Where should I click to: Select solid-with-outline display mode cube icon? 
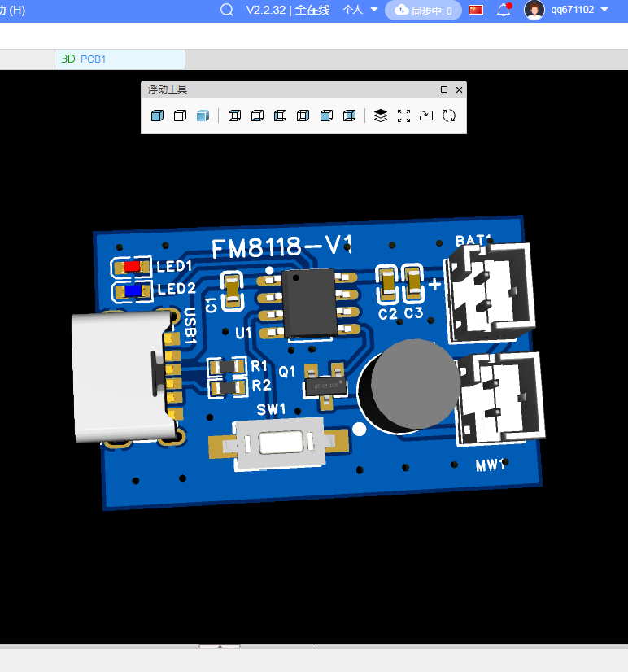[x=157, y=116]
